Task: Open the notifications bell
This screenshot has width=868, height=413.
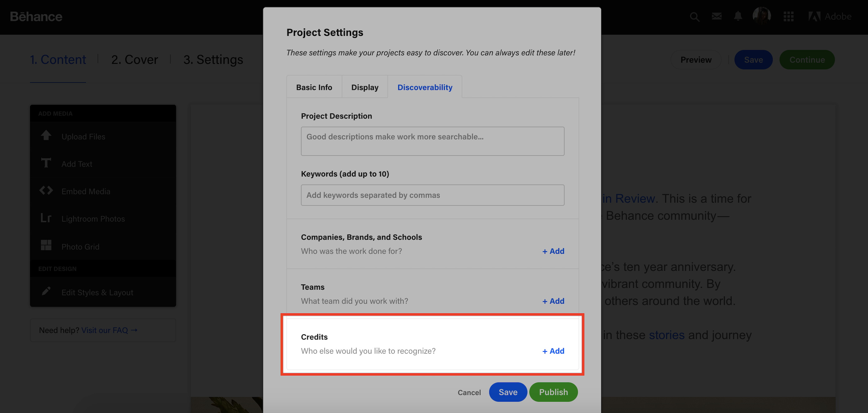Action: point(738,16)
